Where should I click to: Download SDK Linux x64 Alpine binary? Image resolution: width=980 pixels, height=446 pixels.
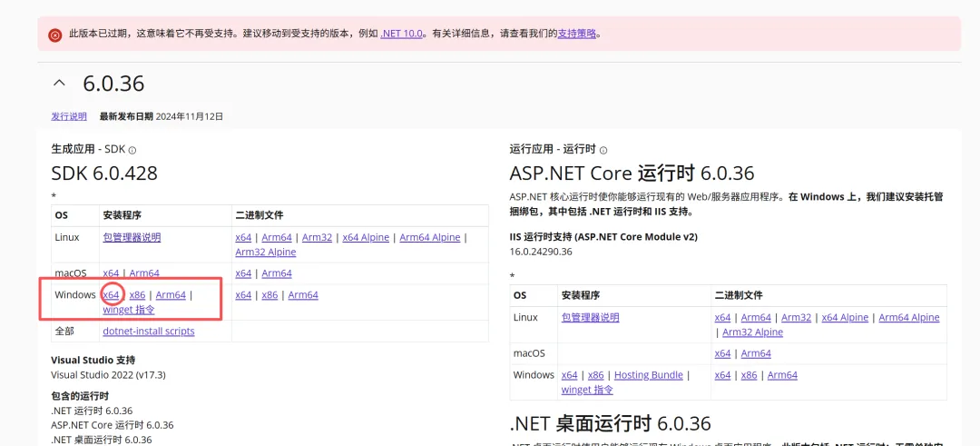[366, 238]
